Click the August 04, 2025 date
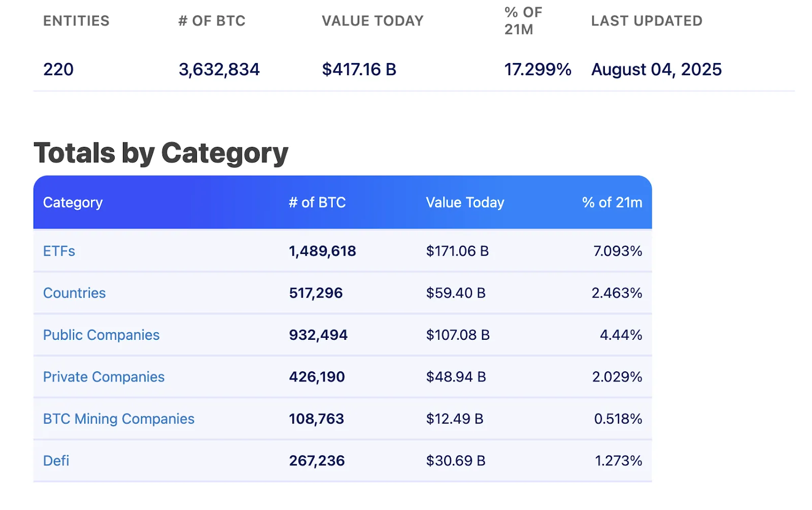Image resolution: width=812 pixels, height=510 pixels. (656, 69)
